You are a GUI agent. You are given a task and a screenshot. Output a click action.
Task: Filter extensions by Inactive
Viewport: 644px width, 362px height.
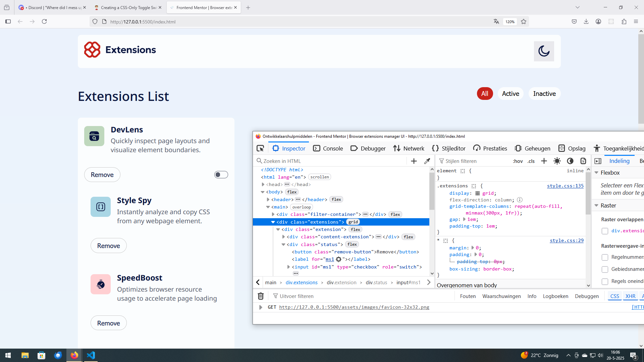544,94
